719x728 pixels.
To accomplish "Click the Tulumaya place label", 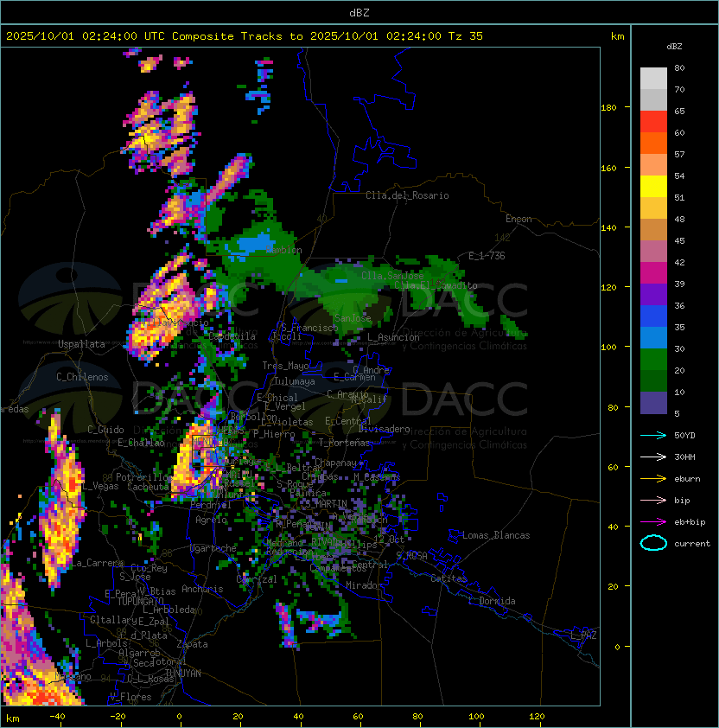I will pos(295,381).
